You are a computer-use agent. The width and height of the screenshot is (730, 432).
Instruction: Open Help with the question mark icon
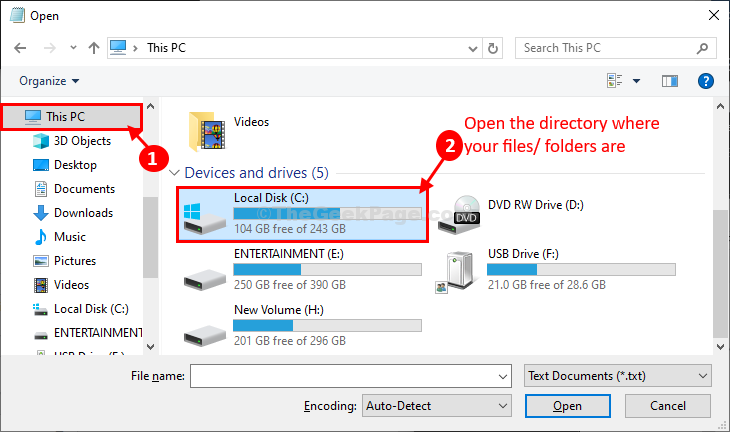click(706, 81)
